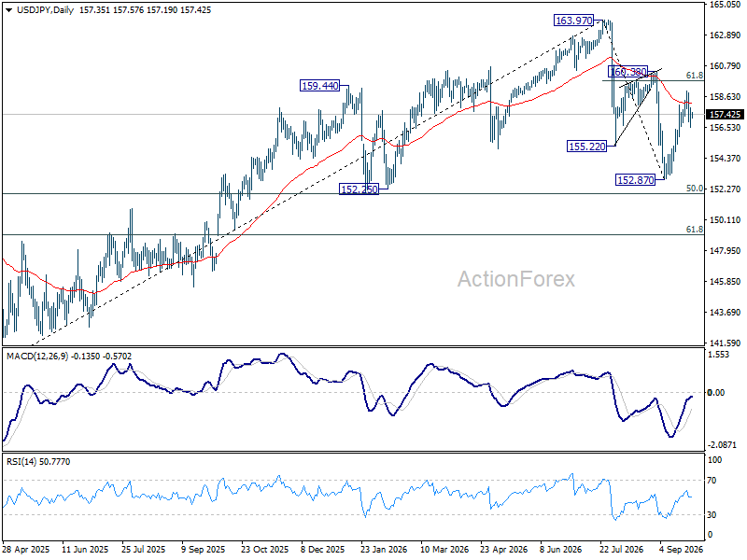Click the 50.0 Fibonacci level label
The height and width of the screenshot is (560, 747).
pos(695,189)
